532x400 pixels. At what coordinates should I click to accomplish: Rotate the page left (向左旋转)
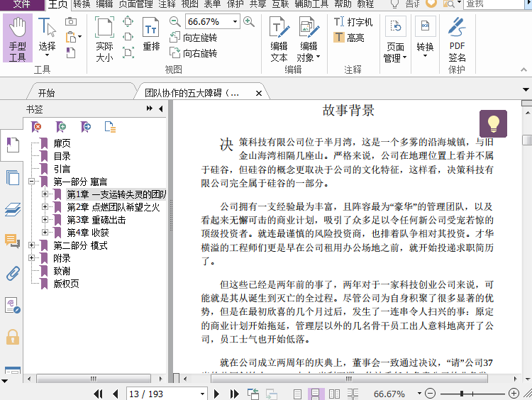pyautogui.click(x=193, y=38)
